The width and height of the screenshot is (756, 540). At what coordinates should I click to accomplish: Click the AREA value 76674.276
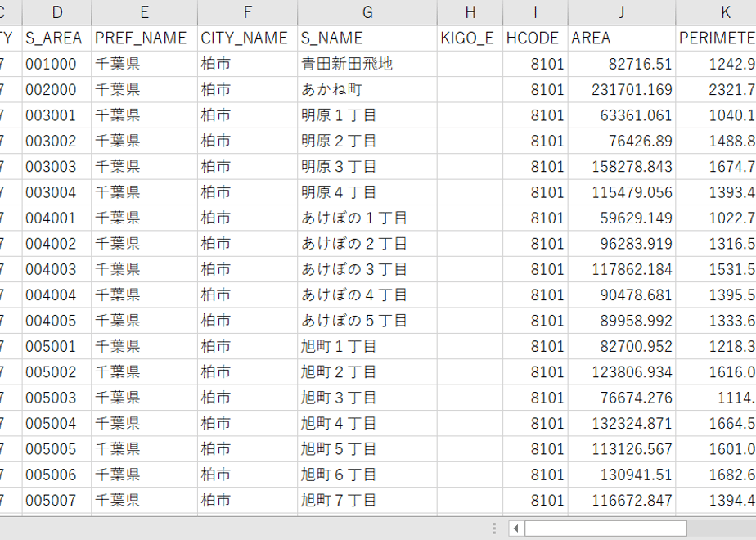(622, 398)
